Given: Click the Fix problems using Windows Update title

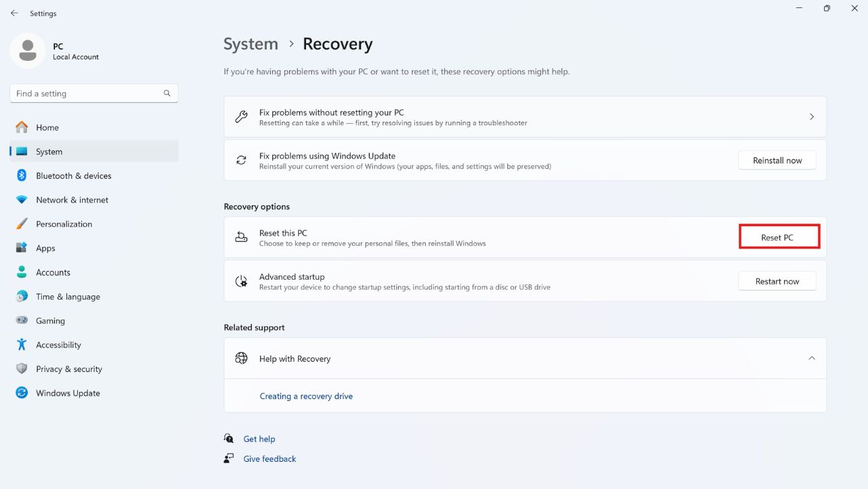Looking at the screenshot, I should pos(327,156).
